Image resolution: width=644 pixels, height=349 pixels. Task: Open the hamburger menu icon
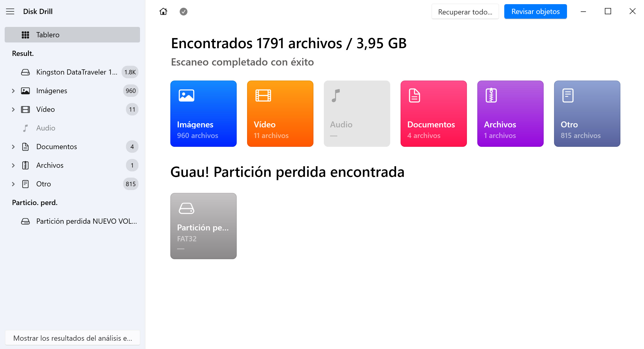click(10, 11)
